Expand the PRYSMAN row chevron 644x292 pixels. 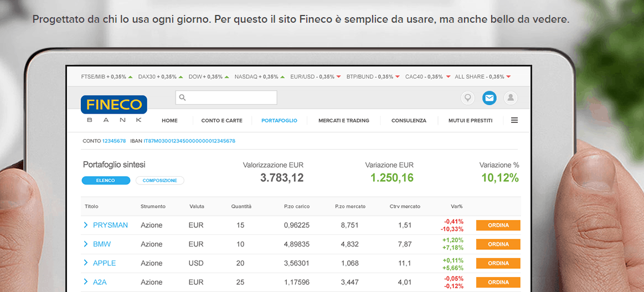point(86,224)
